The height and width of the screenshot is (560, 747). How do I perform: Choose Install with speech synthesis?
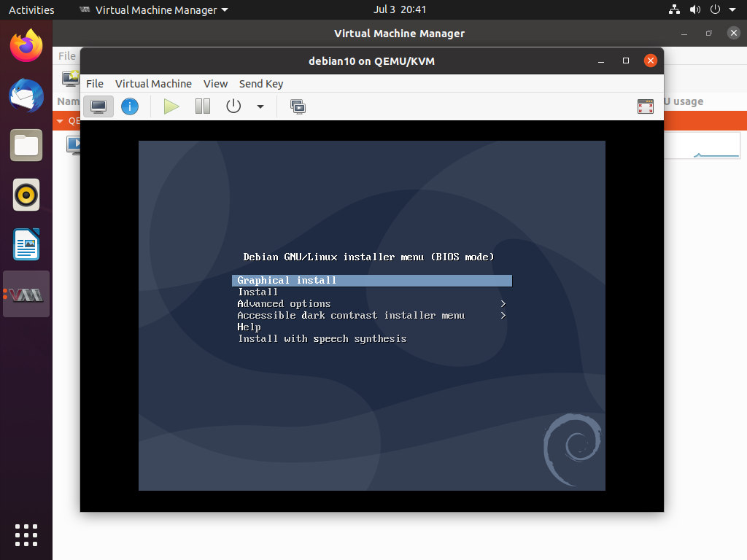[x=321, y=338]
